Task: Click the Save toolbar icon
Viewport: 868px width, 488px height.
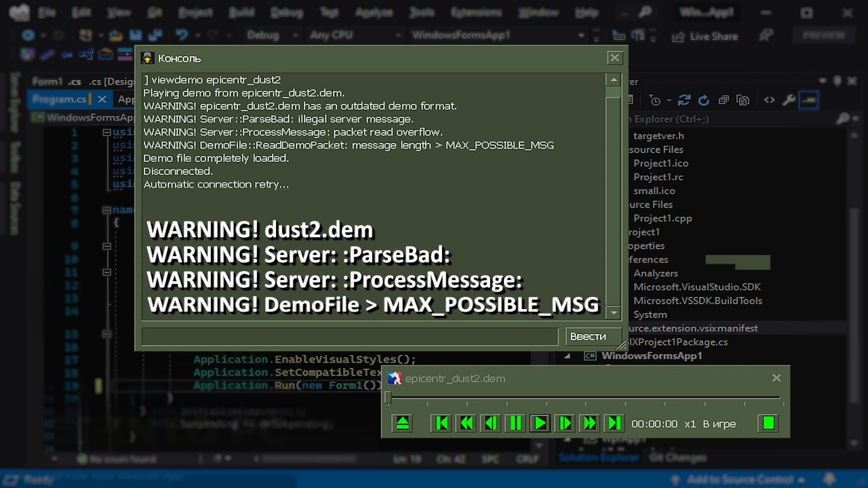Action: tap(136, 35)
